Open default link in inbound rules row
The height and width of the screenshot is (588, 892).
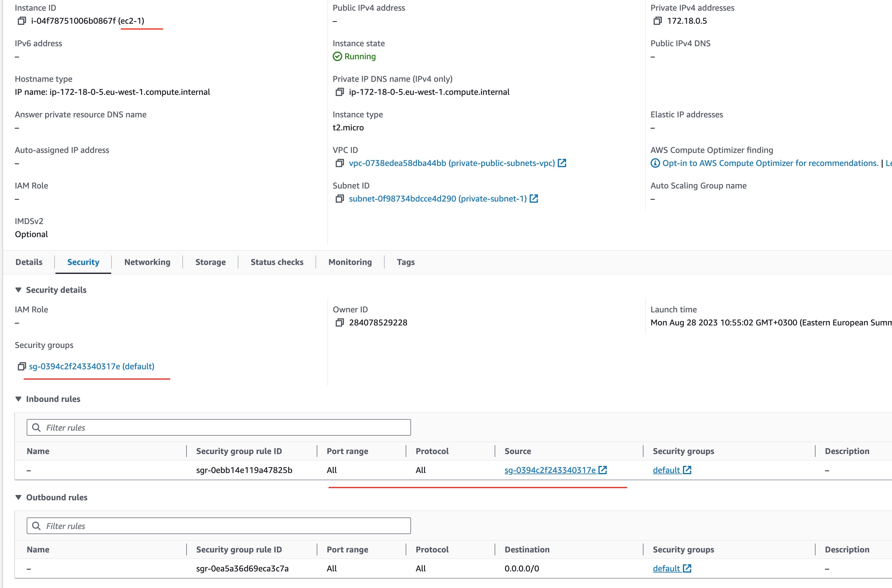pyautogui.click(x=666, y=470)
